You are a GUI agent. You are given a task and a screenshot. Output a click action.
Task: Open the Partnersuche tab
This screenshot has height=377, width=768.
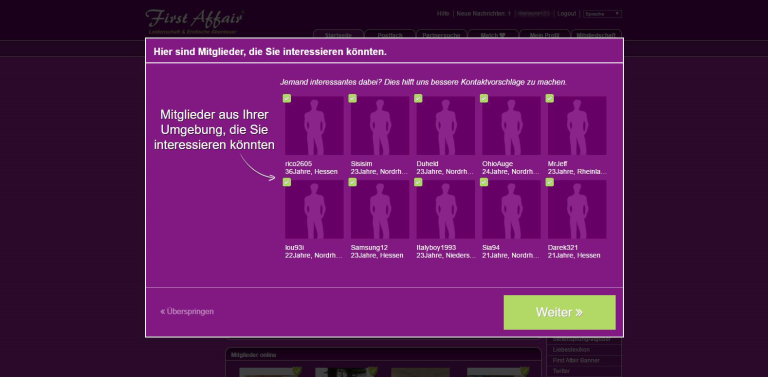(x=441, y=35)
